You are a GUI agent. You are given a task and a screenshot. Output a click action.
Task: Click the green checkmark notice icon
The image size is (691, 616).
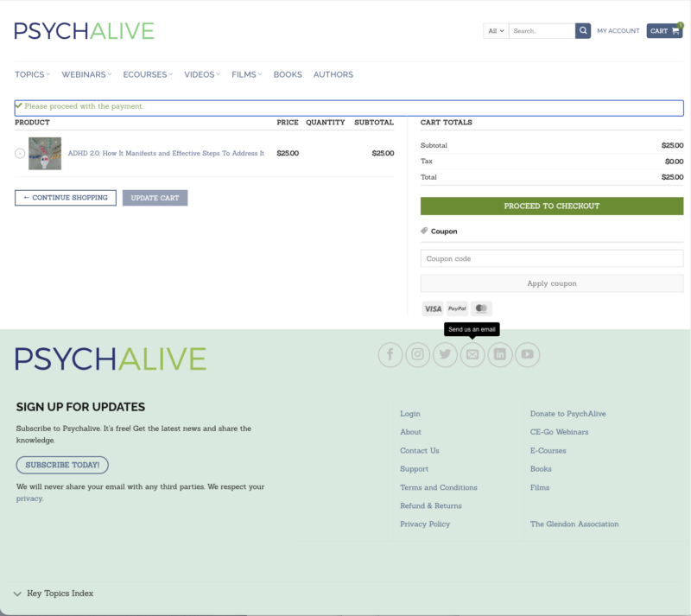pos(18,105)
